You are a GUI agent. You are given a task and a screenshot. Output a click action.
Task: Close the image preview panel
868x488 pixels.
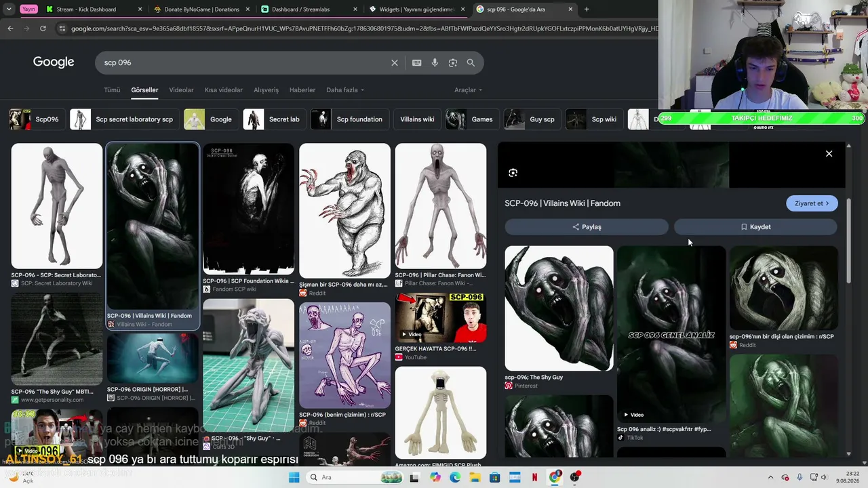click(x=829, y=154)
